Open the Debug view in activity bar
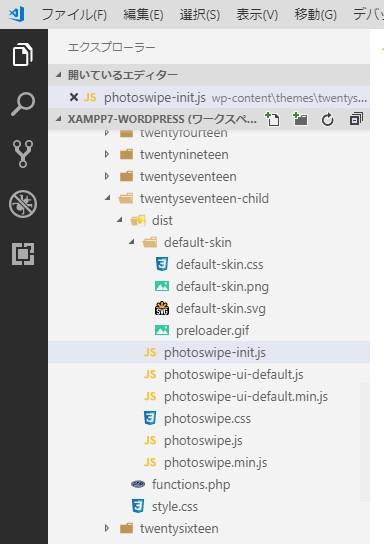This screenshot has height=544, width=384. point(23,204)
